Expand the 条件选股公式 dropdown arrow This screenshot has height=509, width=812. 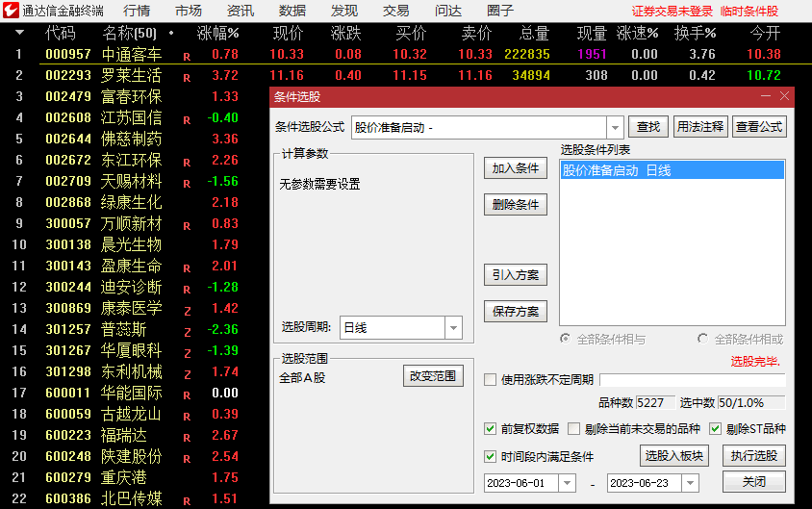(615, 127)
